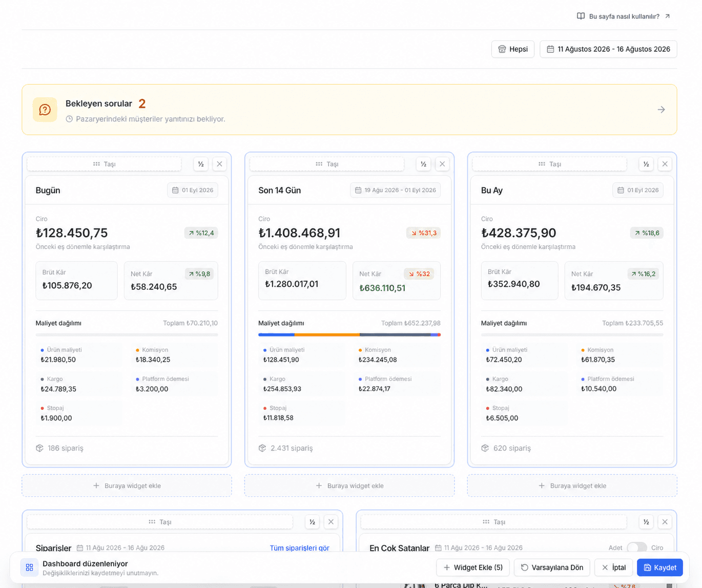The height and width of the screenshot is (588, 702).
Task: Toggle half-width on the Siparişler widget
Action: tap(312, 522)
